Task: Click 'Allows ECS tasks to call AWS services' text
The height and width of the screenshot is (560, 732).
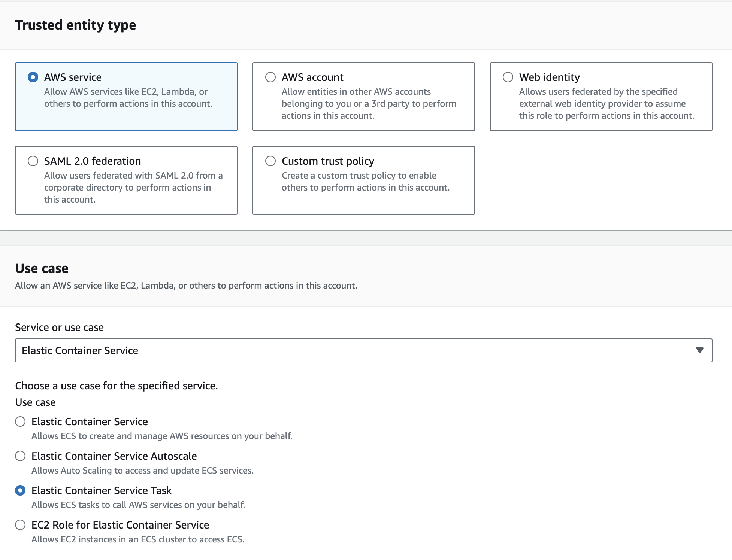Action: tap(138, 505)
